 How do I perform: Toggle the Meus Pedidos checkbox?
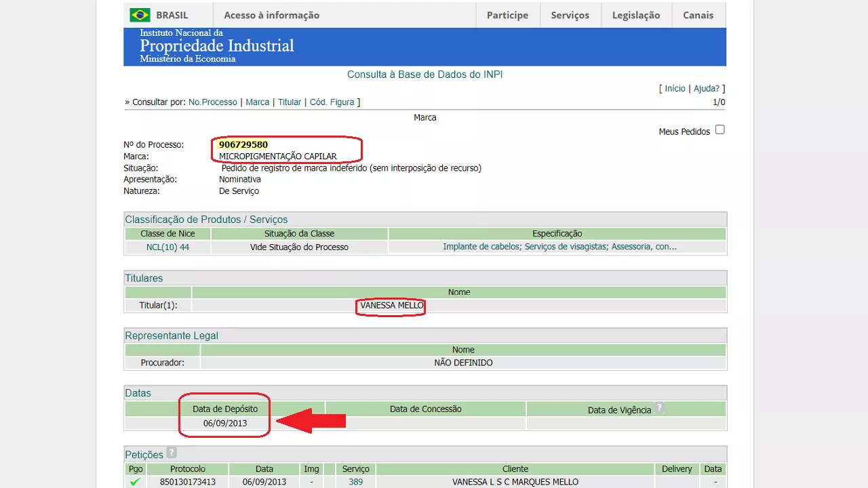click(x=719, y=129)
